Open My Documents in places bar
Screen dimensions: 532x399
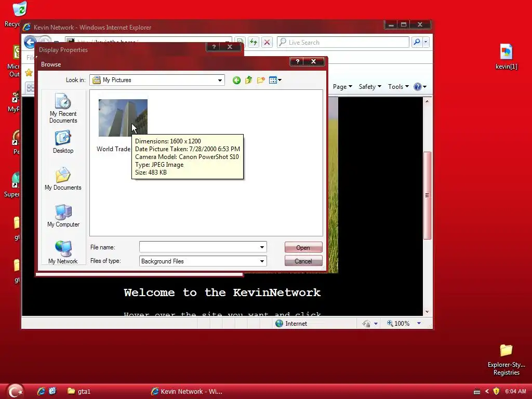tap(63, 179)
